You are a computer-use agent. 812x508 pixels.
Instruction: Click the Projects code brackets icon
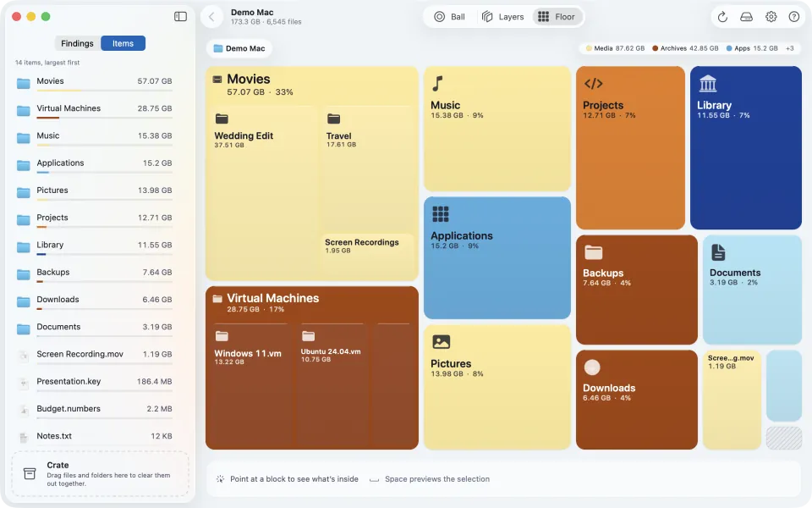click(594, 84)
